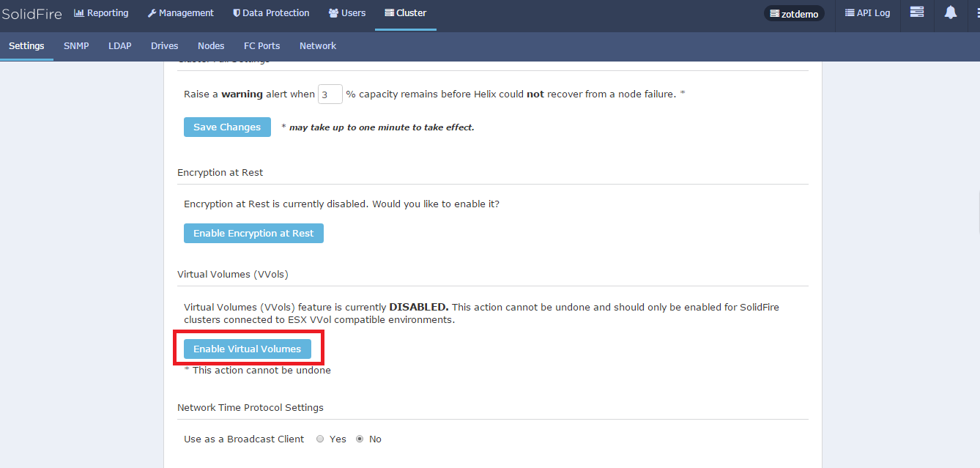Switch to the Network tab
Screen dimensions: 980x468
(x=318, y=45)
